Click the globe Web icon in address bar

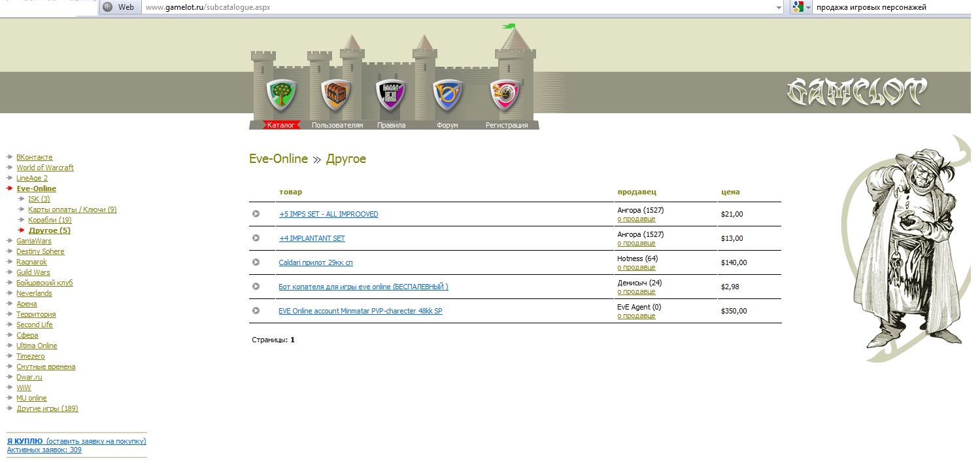[108, 7]
